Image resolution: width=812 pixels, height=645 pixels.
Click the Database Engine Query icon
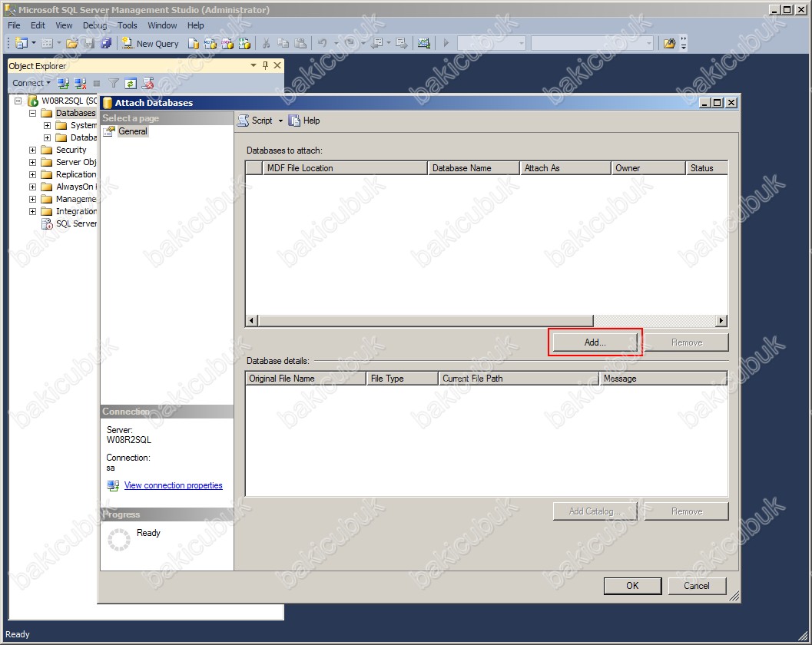193,44
